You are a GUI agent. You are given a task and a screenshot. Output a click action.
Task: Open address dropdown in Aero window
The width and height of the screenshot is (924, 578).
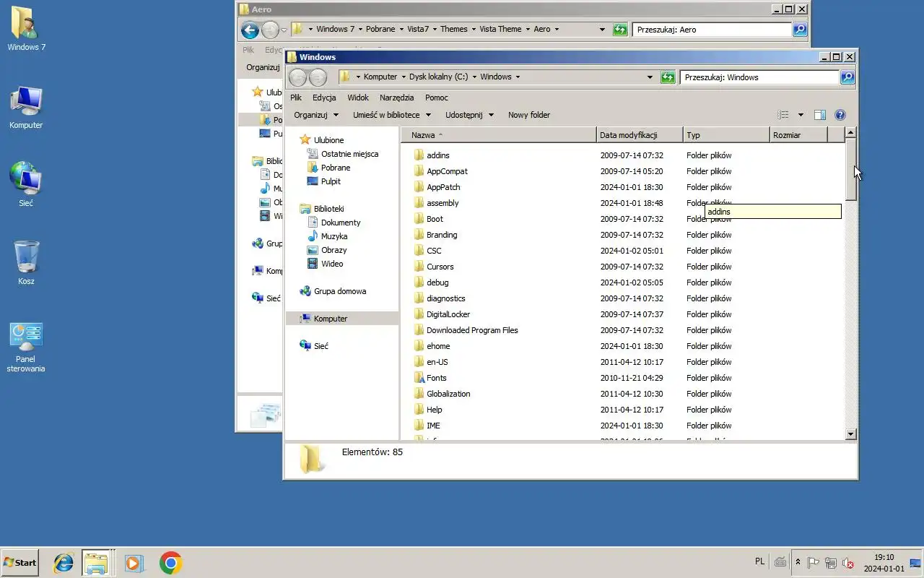click(602, 30)
